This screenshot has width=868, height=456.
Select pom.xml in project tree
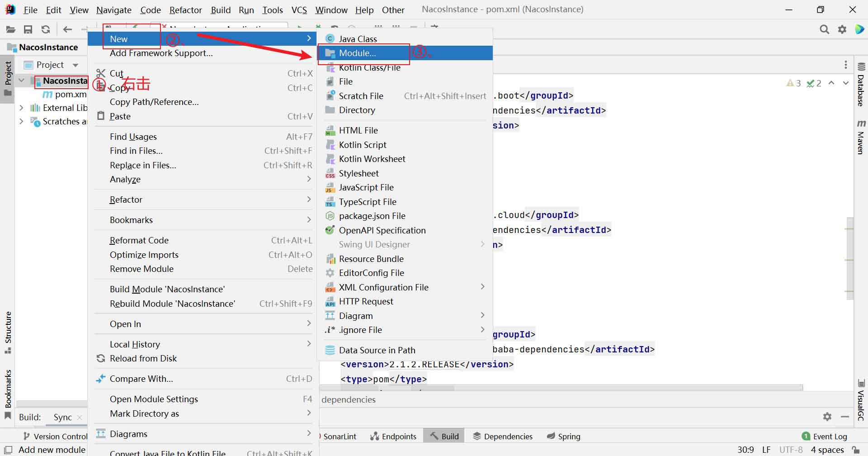pos(64,94)
